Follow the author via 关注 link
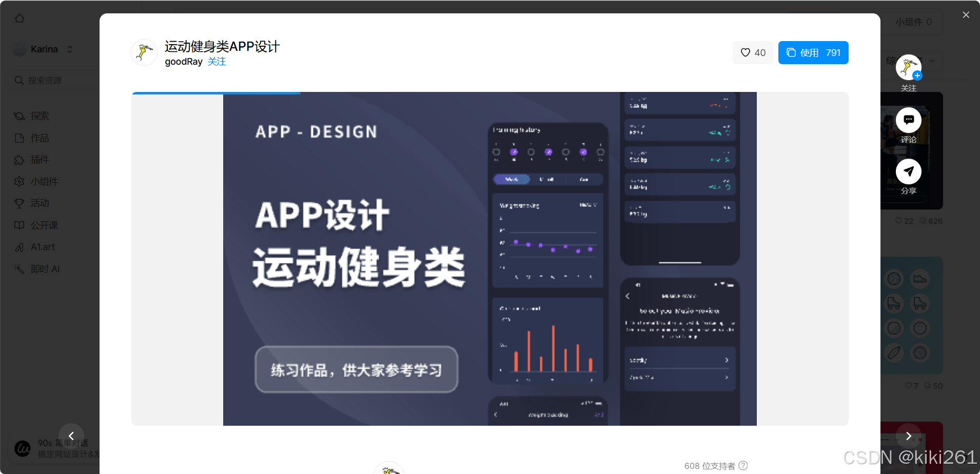The height and width of the screenshot is (474, 980). pyautogui.click(x=217, y=62)
